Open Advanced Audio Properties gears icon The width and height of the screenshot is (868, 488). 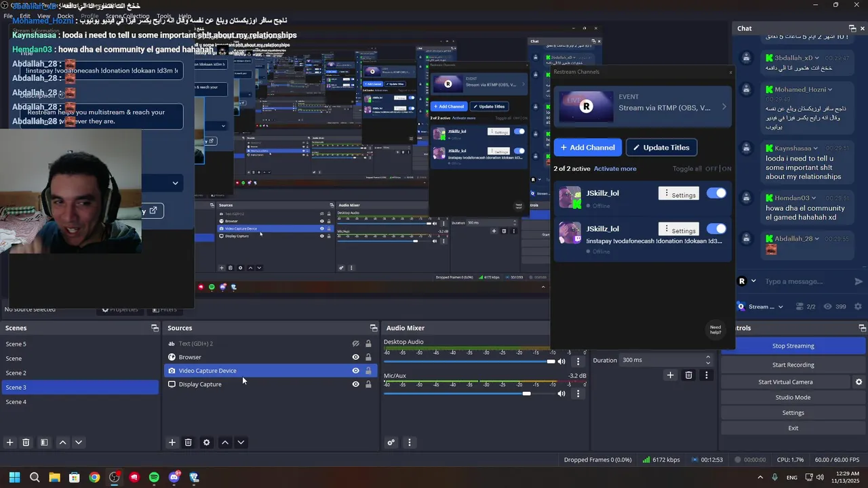[x=391, y=443]
